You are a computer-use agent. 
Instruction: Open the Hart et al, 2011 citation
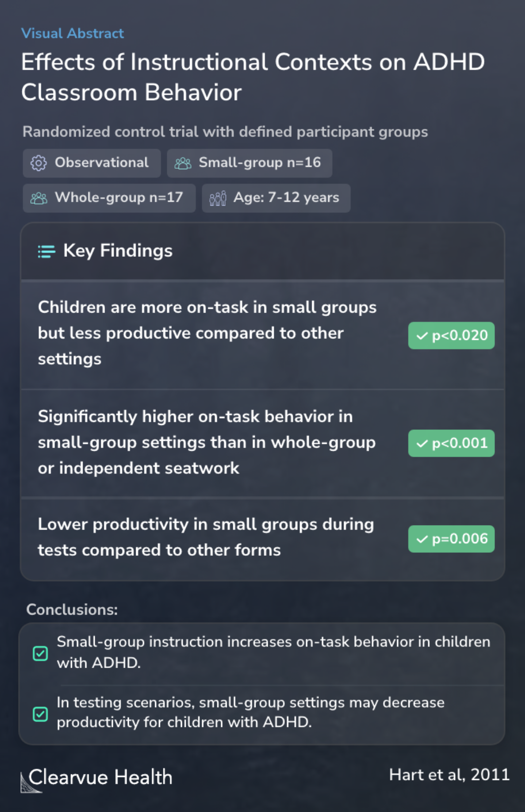coord(449,775)
